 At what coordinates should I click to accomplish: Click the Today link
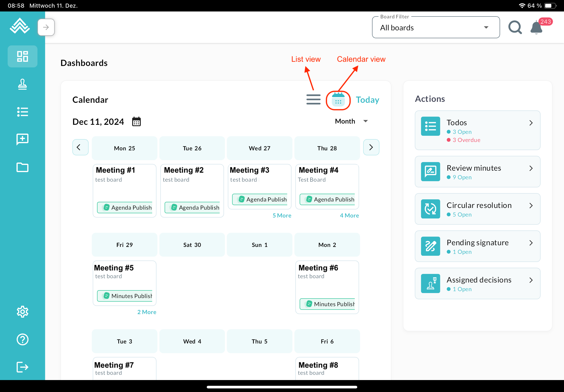click(x=367, y=100)
